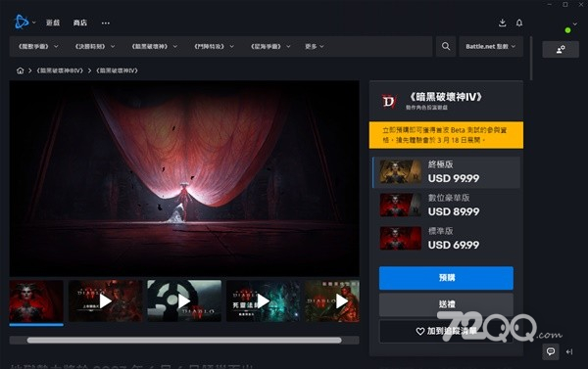Screen dimensions: 588x369
Task: Open the three dots more menu
Action: point(106,23)
